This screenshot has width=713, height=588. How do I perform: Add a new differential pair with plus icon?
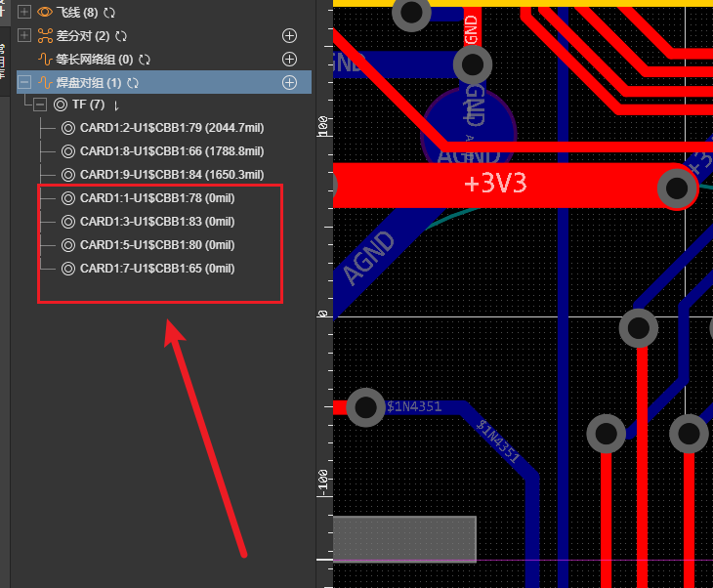coord(289,36)
